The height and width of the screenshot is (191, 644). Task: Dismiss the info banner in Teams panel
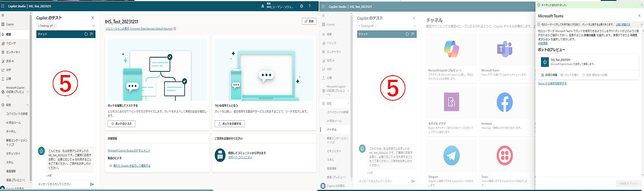click(641, 24)
